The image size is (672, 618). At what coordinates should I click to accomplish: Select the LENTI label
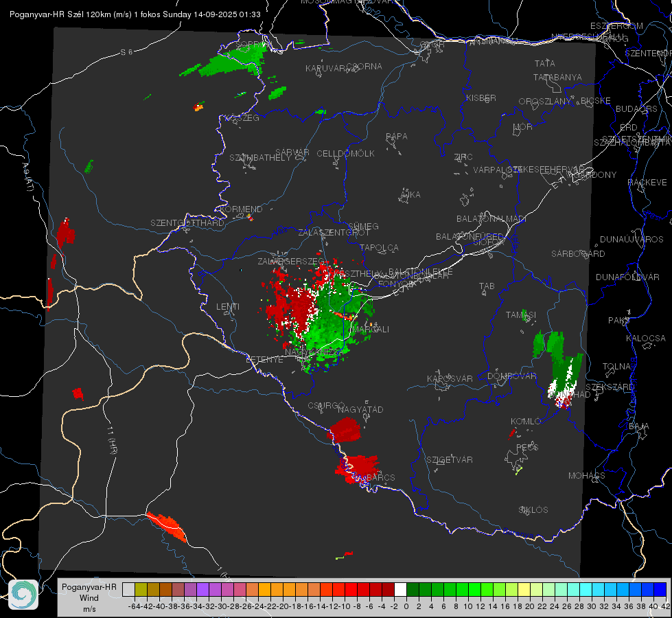pyautogui.click(x=228, y=307)
